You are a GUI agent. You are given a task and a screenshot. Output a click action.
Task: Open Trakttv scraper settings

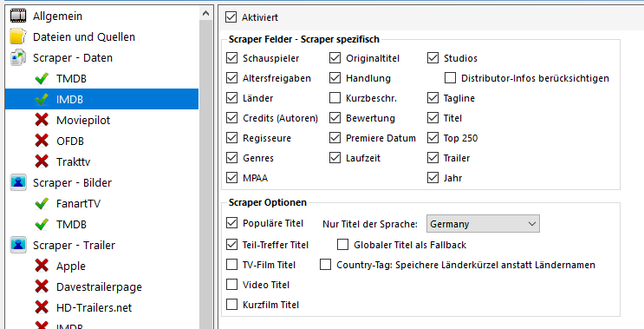73,161
